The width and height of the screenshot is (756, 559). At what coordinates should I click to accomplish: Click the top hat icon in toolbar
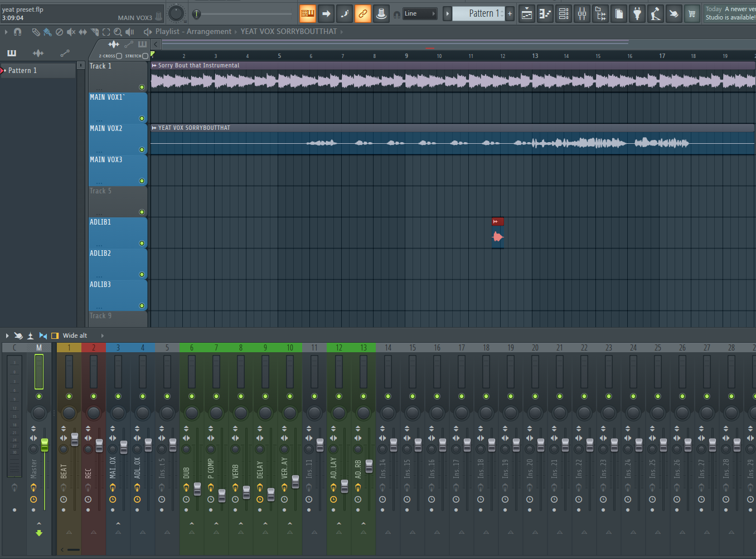pyautogui.click(x=381, y=13)
